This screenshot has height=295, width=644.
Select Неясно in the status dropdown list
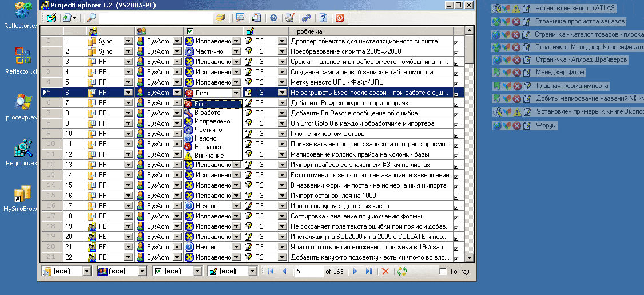pyautogui.click(x=213, y=139)
